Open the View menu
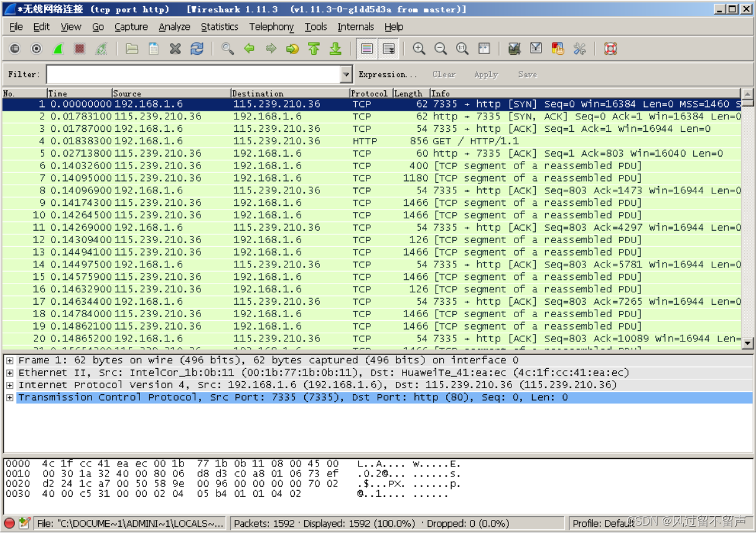This screenshot has width=756, height=533. click(x=71, y=27)
